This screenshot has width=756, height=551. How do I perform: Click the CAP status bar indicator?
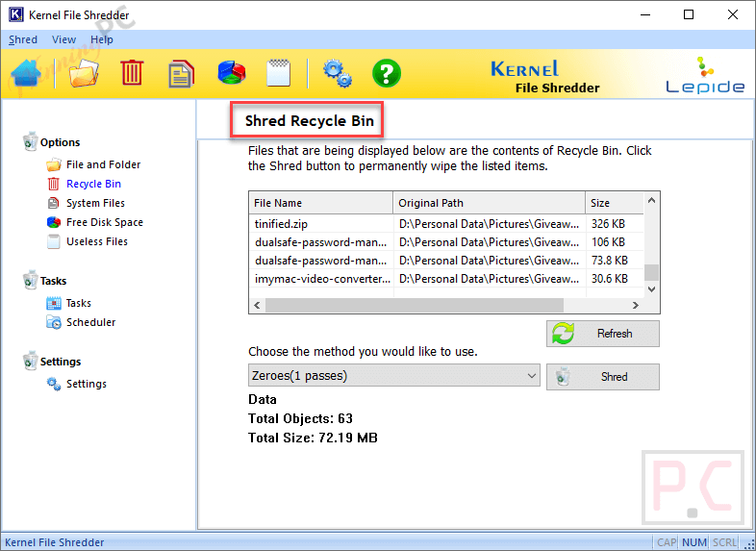click(667, 542)
